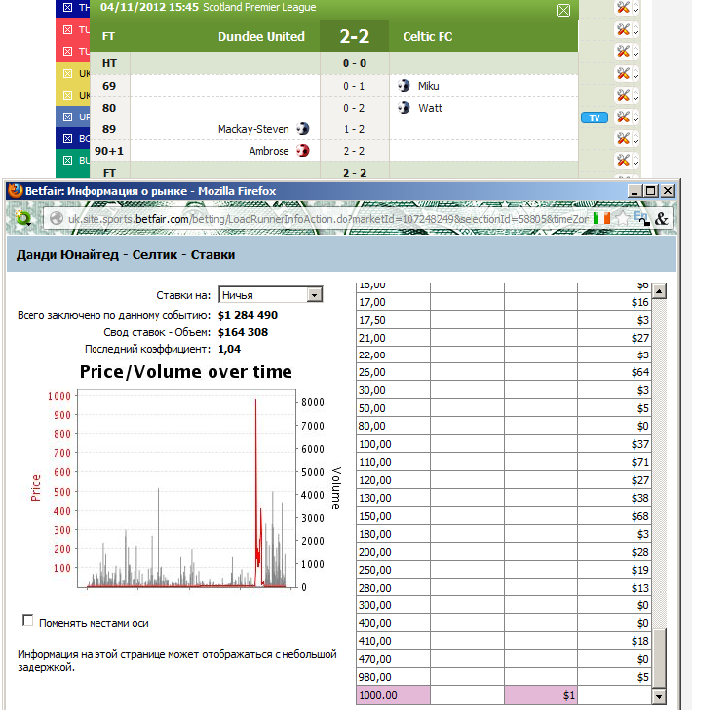Image resolution: width=703 pixels, height=713 pixels.
Task: Click the Dundee United team name
Action: (261, 36)
